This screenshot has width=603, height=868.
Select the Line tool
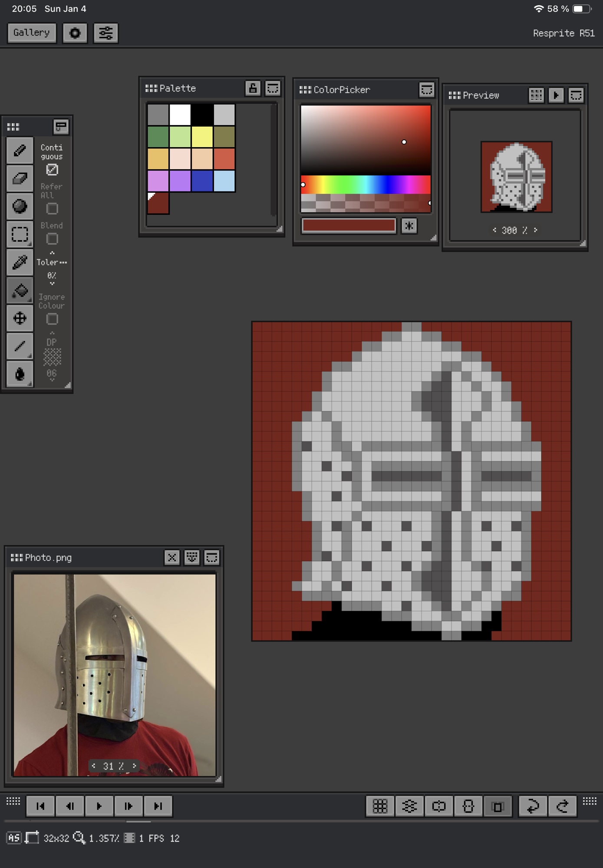20,346
